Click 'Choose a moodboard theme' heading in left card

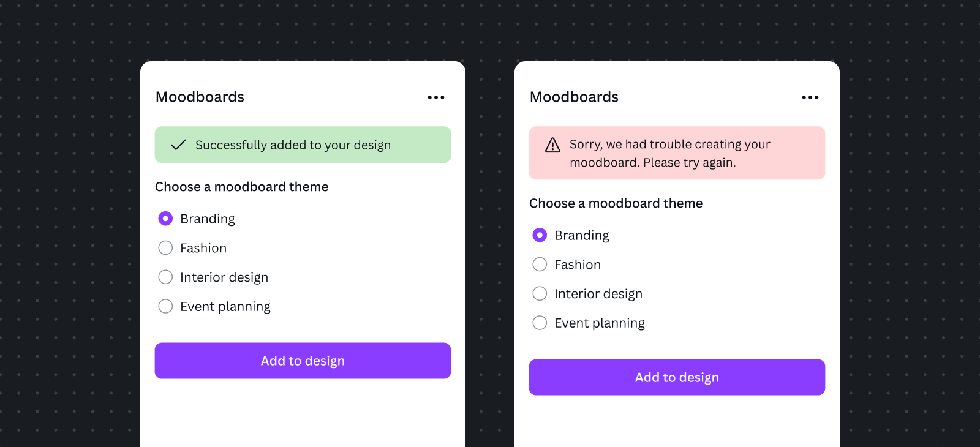click(241, 187)
